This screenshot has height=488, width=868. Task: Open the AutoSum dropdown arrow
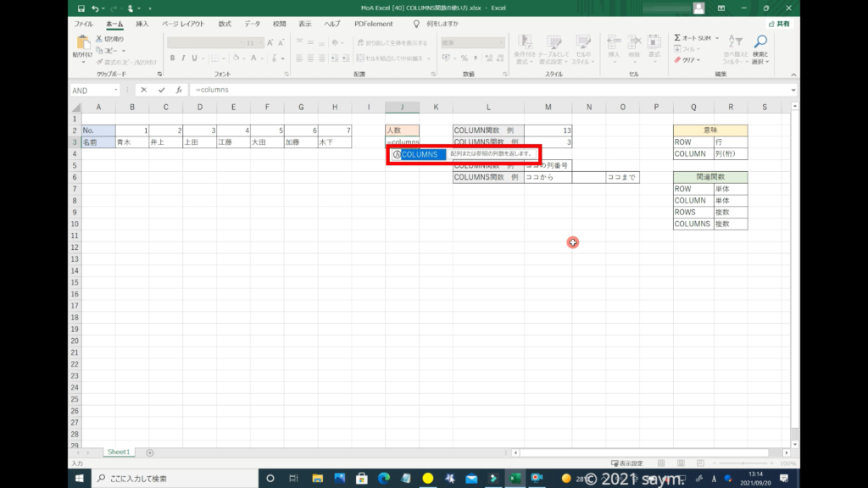pos(716,38)
